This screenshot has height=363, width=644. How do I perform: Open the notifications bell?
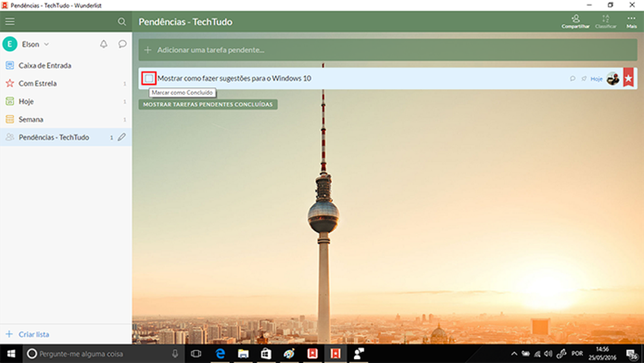tap(103, 44)
